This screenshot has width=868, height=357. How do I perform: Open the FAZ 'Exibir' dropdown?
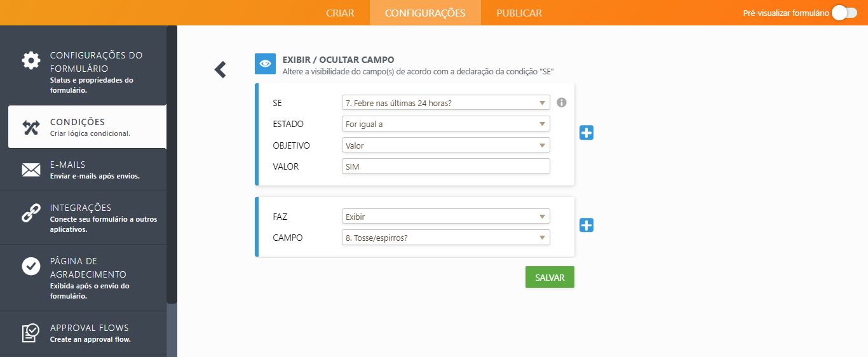tap(445, 217)
